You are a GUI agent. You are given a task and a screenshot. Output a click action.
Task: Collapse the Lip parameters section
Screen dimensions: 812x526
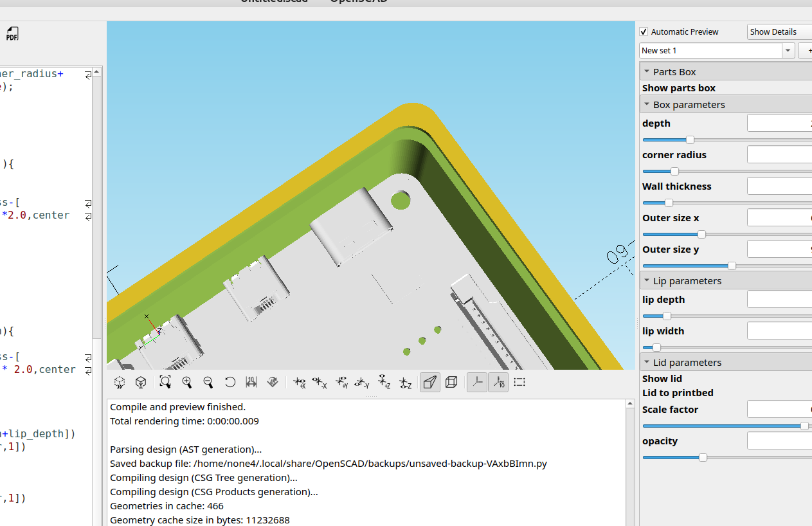[x=647, y=280]
